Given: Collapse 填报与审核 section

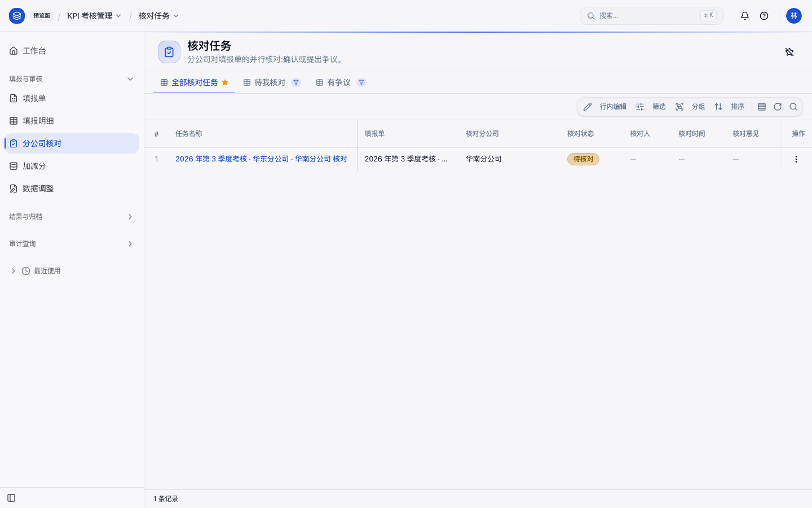Looking at the screenshot, I should pos(72,79).
